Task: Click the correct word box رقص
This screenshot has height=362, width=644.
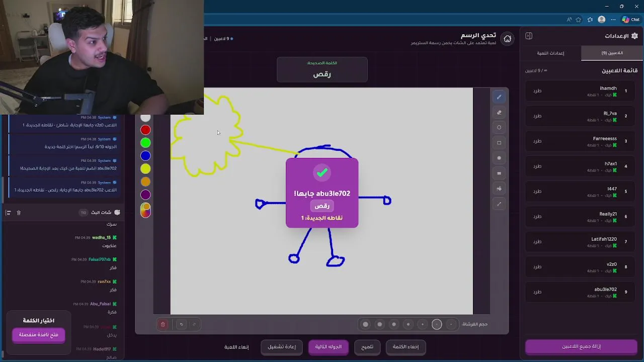Action: pyautogui.click(x=322, y=69)
